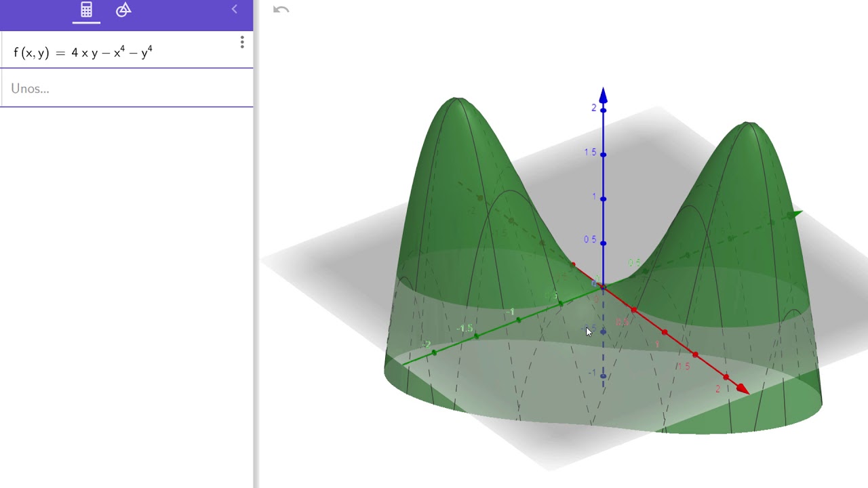Click the 'Unos...' input field
This screenshot has width=868, height=488.
[126, 88]
